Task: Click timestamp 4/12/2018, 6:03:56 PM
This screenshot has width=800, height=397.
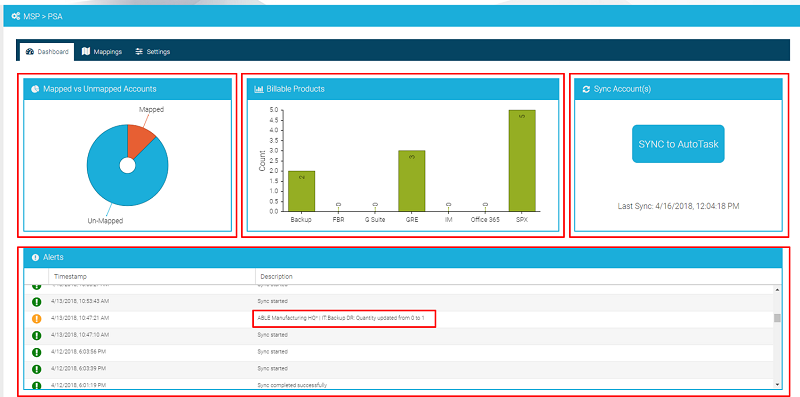Action: point(79,352)
